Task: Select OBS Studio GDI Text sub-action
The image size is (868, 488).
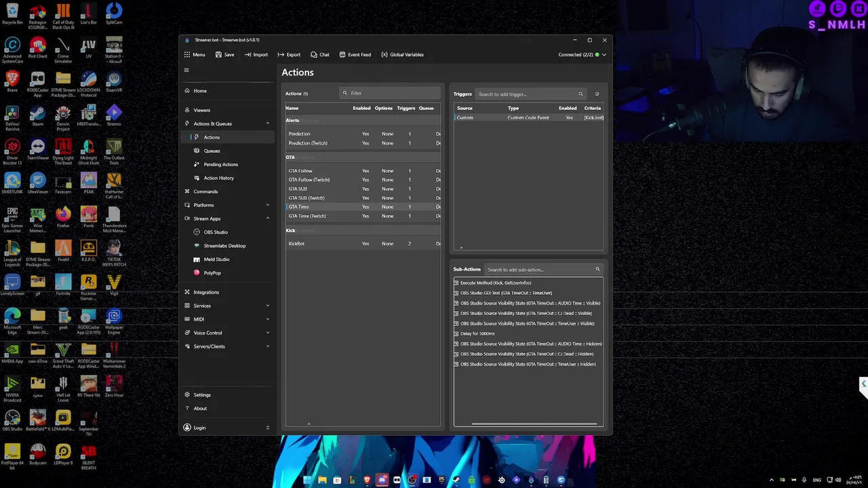Action: [528, 293]
